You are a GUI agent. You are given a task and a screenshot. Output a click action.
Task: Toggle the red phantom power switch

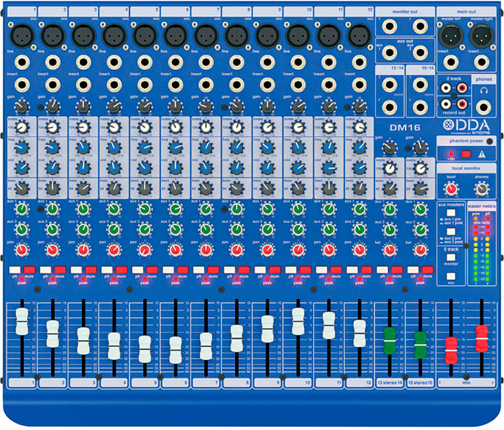466,155
